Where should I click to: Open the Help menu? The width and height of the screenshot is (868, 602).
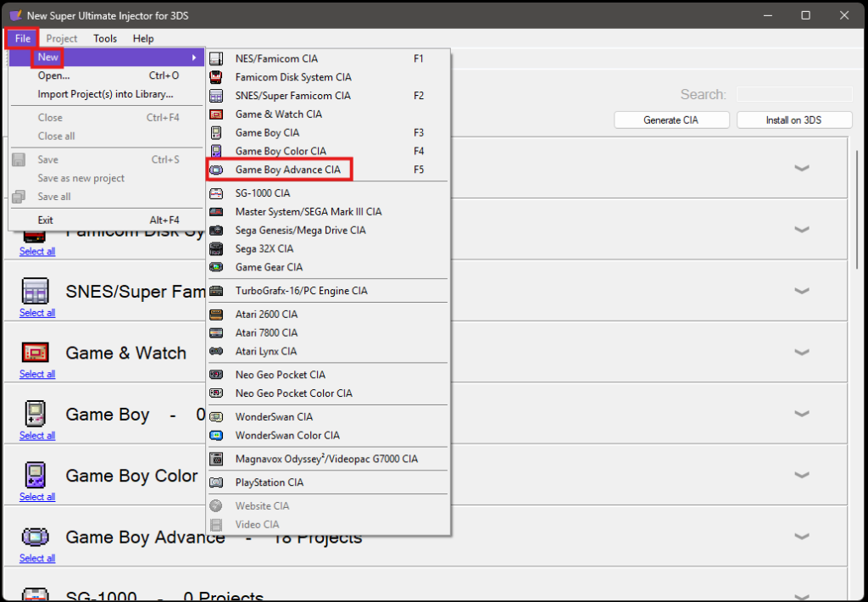[143, 38]
